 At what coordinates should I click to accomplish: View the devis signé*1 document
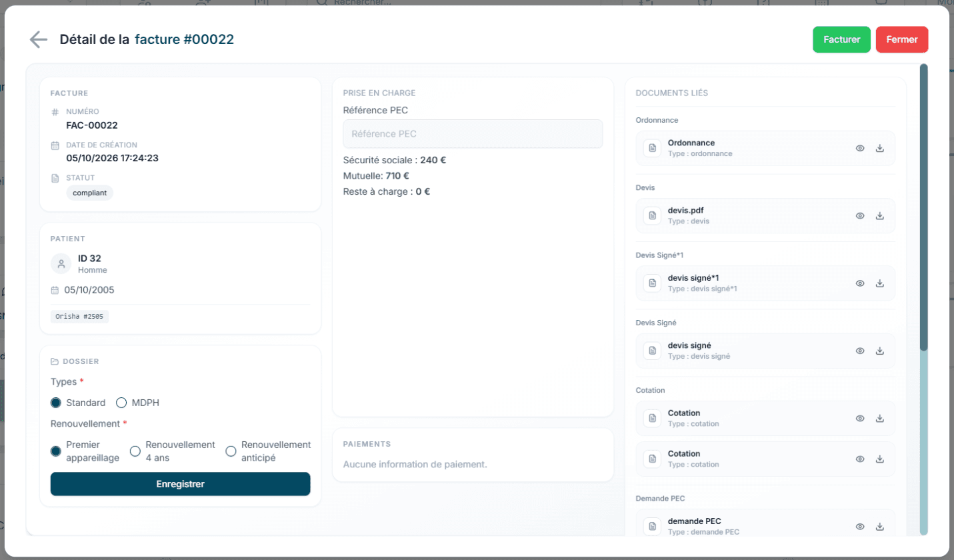click(860, 283)
